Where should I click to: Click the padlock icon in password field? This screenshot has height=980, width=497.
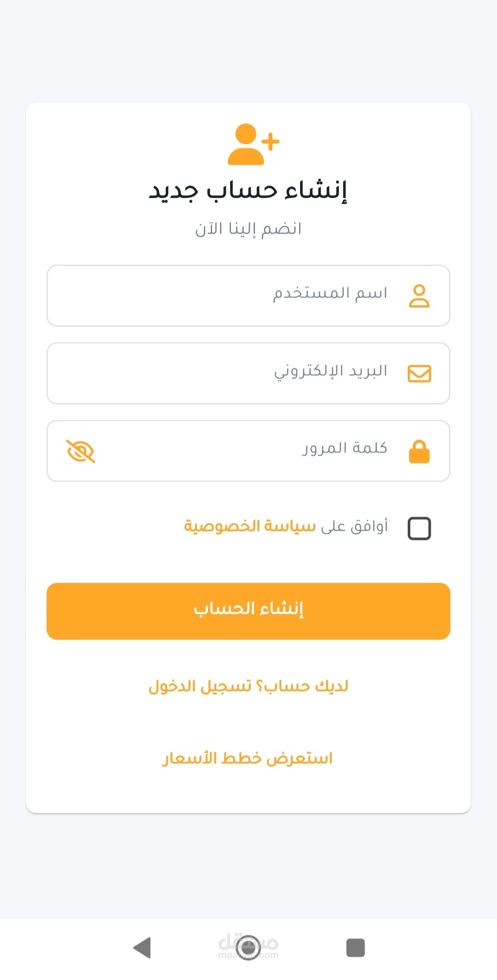click(x=419, y=451)
